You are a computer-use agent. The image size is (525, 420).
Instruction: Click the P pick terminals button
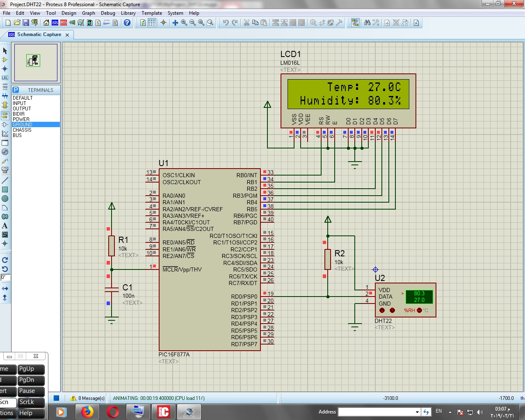tap(16, 90)
